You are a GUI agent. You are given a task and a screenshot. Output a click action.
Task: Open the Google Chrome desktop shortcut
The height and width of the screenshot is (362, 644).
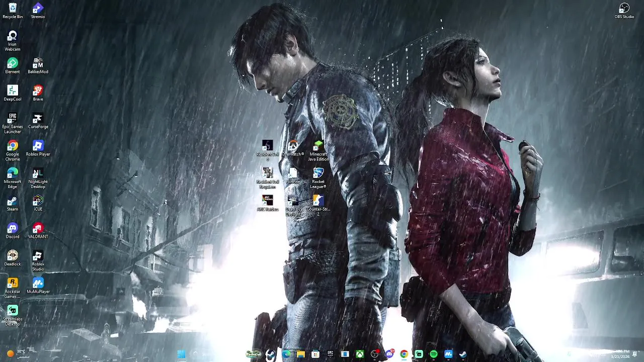click(13, 151)
